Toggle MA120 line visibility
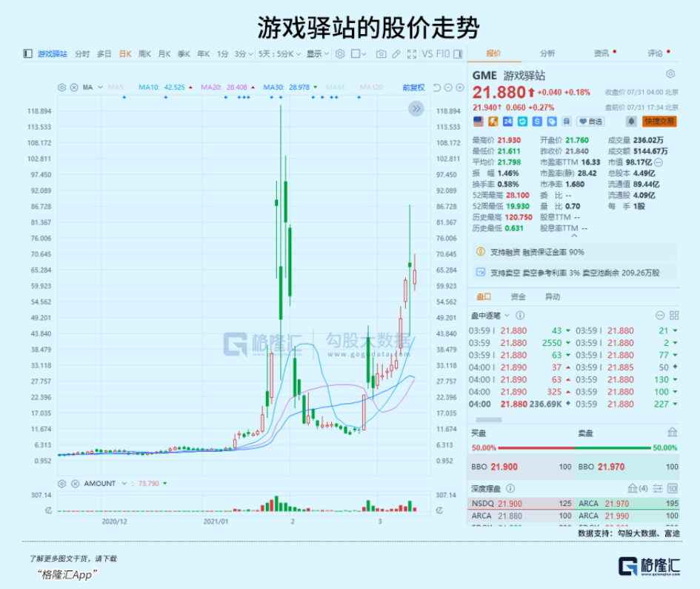 (372, 87)
